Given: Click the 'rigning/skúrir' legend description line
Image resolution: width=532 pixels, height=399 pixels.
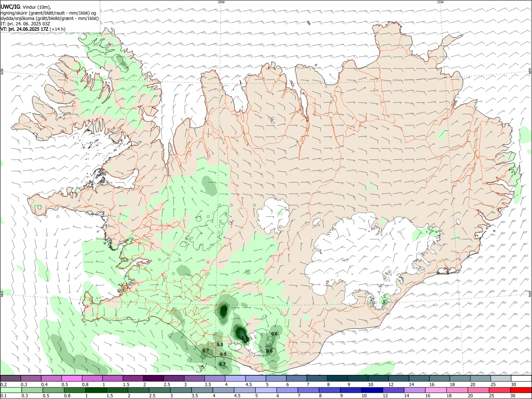Looking at the screenshot, I should tap(48, 13).
